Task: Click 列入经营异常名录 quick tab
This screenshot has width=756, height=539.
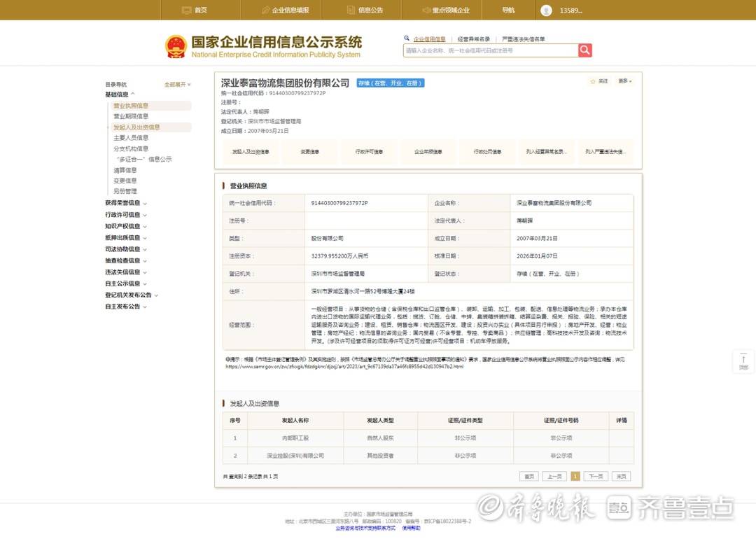Action: [x=546, y=151]
